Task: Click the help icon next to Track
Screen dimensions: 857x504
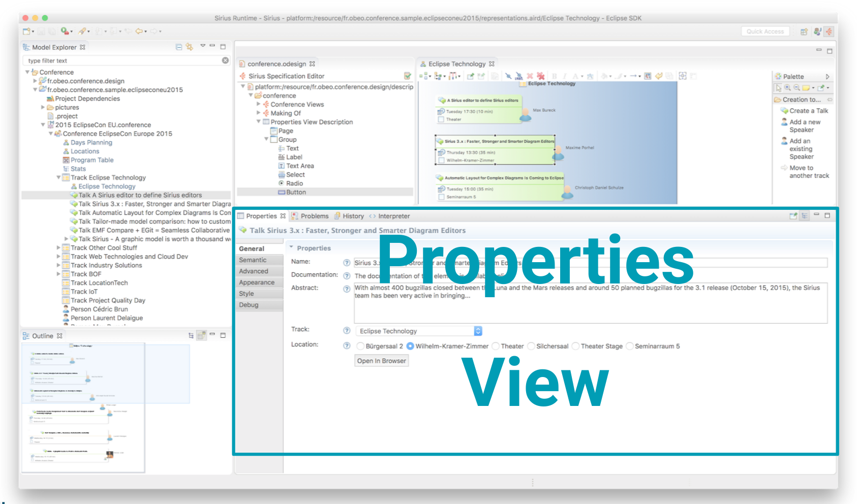Action: (x=347, y=330)
